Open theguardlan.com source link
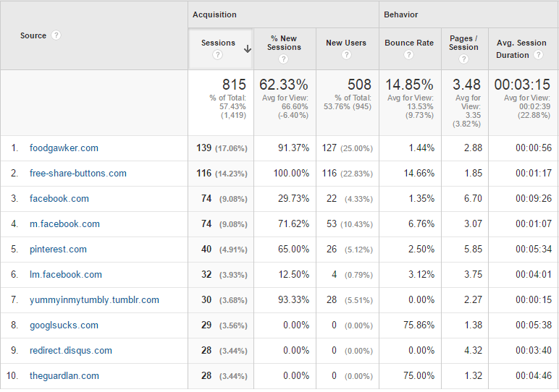The height and width of the screenshot is (392, 559). coord(64,375)
